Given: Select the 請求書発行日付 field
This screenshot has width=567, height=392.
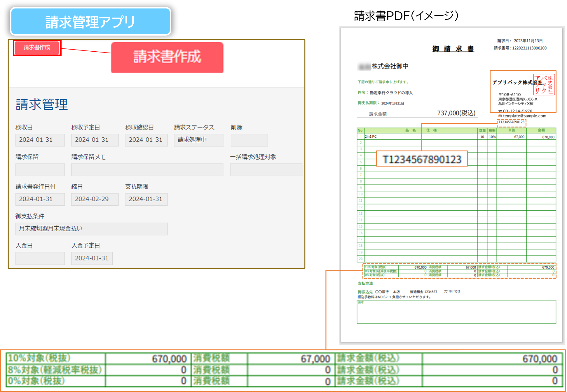Looking at the screenshot, I should coord(40,199).
